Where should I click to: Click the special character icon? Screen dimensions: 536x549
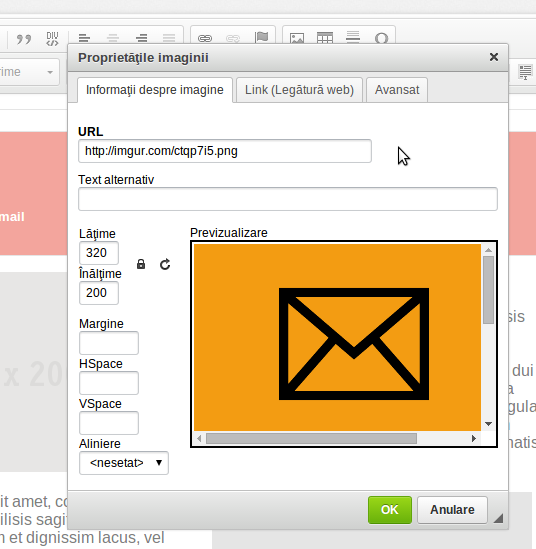pyautogui.click(x=381, y=38)
